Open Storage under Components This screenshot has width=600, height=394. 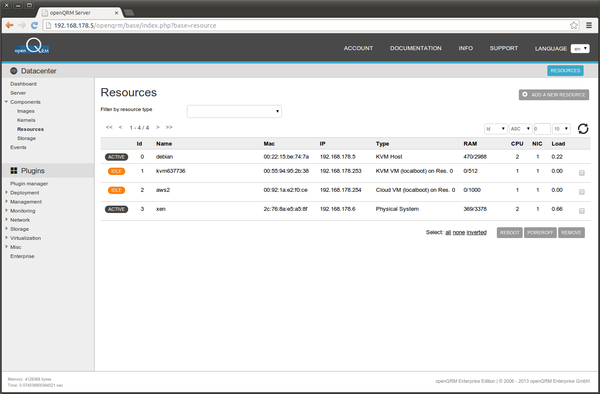(26, 138)
